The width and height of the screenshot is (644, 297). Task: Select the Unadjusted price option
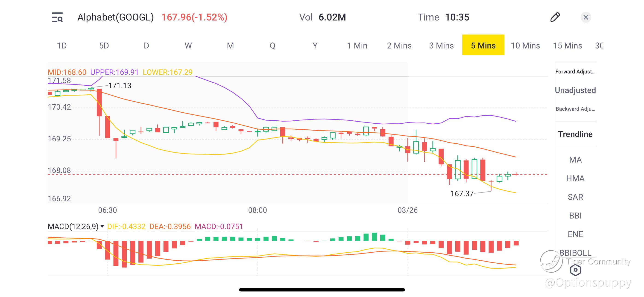click(575, 90)
